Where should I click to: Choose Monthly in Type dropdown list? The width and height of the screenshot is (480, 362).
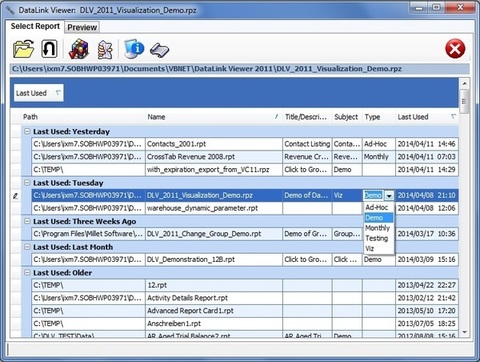click(x=377, y=228)
